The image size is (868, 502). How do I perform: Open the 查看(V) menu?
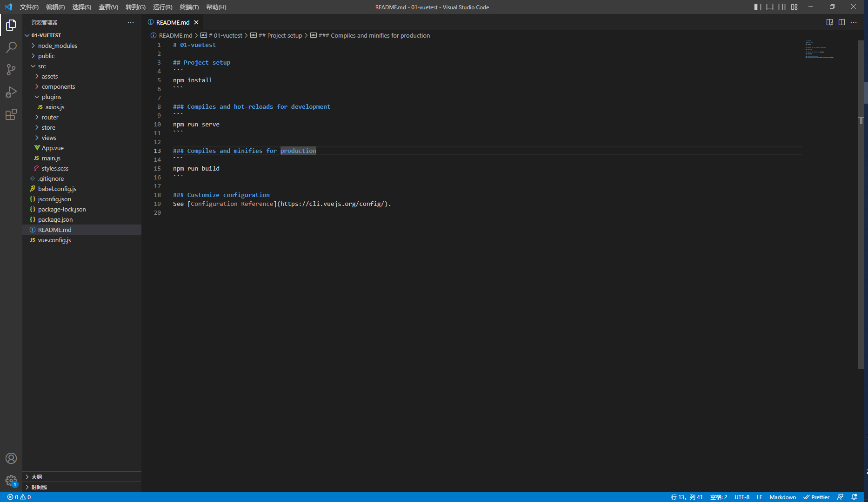[108, 7]
